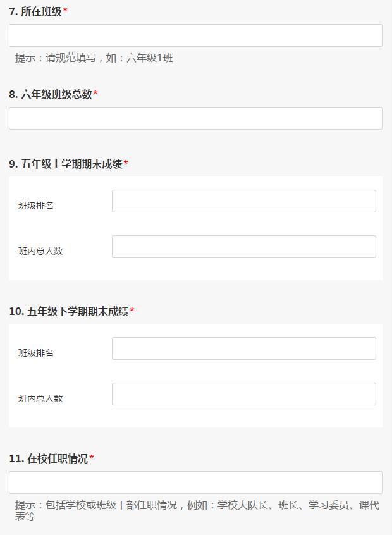392x535 pixels.
Task: Click 班级排名 label in question 9
Action: pyautogui.click(x=36, y=206)
